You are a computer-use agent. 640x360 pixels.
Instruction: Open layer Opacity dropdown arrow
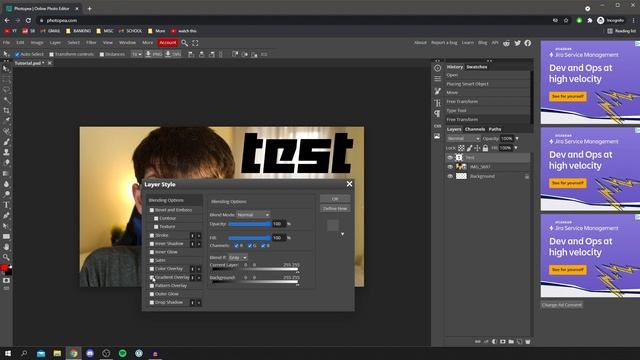pos(517,139)
